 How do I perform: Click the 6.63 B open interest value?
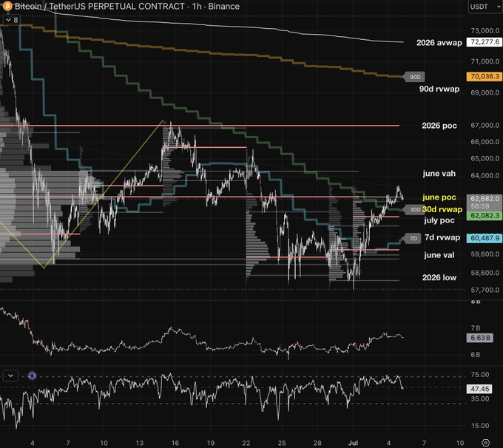tap(479, 338)
